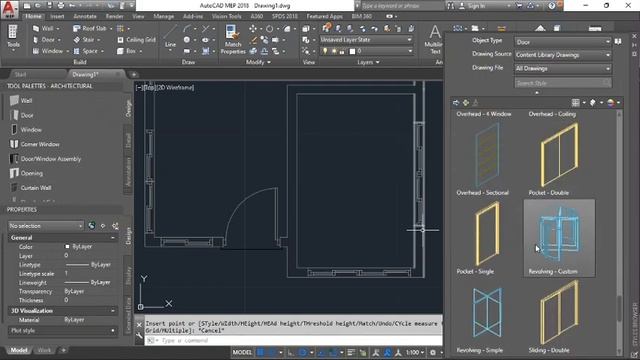This screenshot has height=360, width=640.
Task: Select the Ceiling Grid tool
Action: [136, 40]
